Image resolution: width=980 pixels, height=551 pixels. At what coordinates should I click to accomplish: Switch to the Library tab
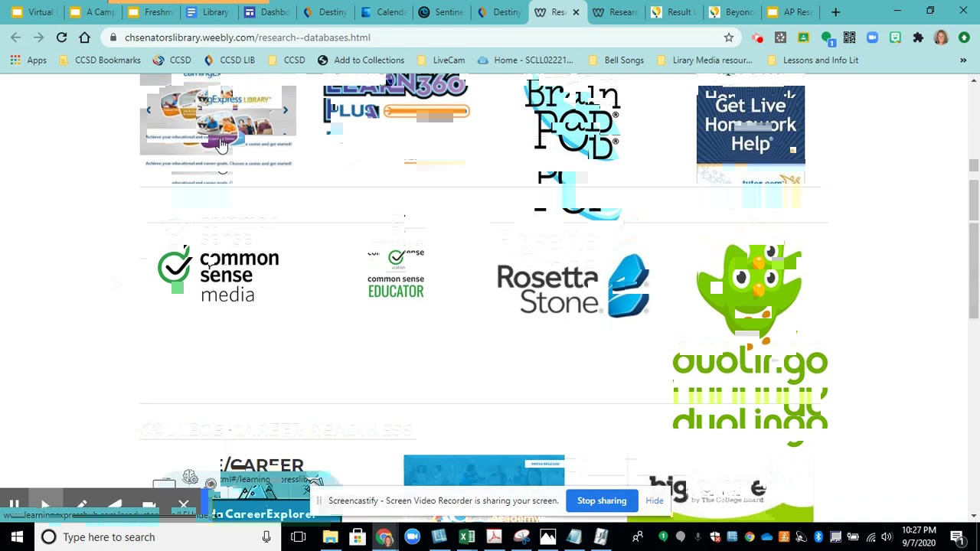pos(207,12)
